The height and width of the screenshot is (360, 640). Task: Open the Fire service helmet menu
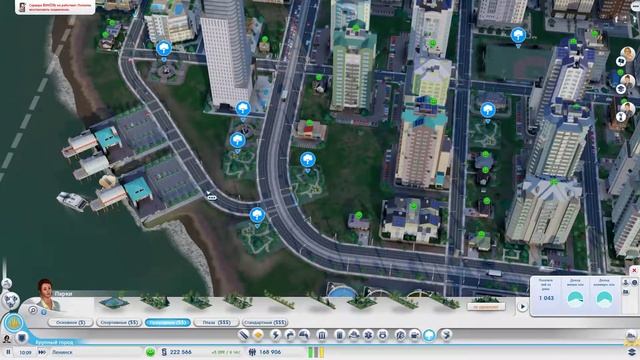(x=353, y=335)
